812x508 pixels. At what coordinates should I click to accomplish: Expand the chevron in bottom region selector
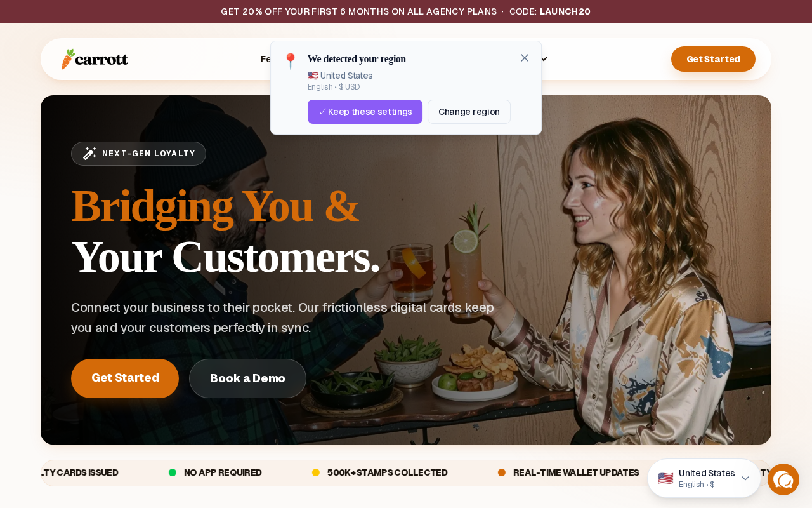click(x=745, y=478)
